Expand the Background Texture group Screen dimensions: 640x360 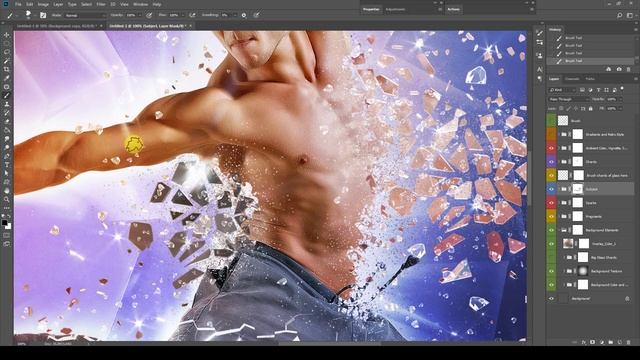564,271
